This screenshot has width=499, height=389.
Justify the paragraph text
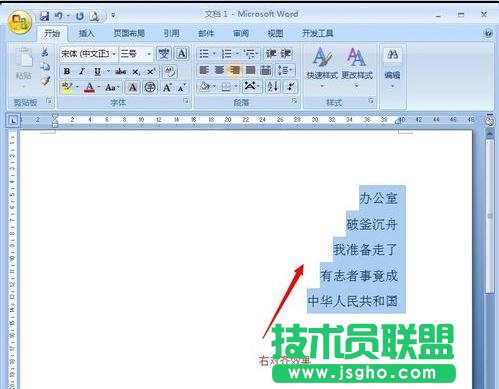(x=250, y=70)
